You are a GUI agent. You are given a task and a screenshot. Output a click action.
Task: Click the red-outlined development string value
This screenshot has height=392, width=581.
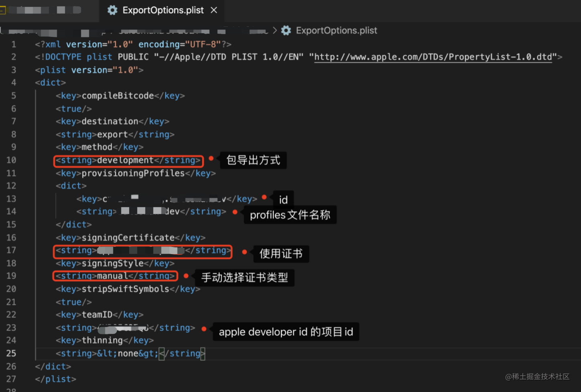[x=128, y=160]
